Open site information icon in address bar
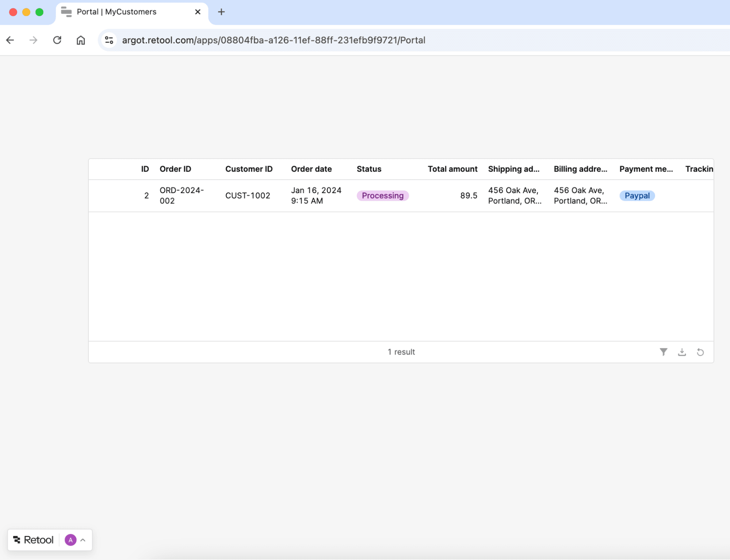Viewport: 730px width, 560px height. tap(109, 40)
